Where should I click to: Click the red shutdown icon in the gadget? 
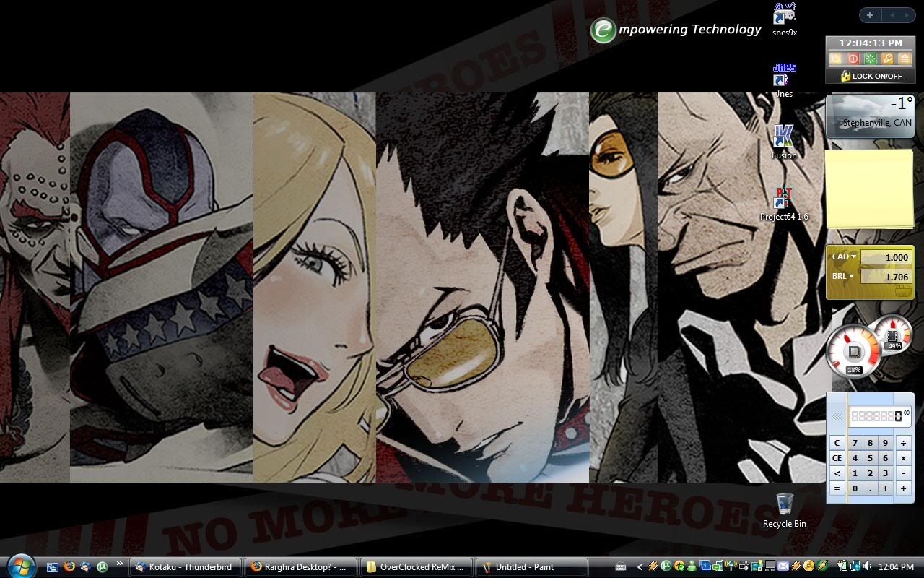point(853,59)
